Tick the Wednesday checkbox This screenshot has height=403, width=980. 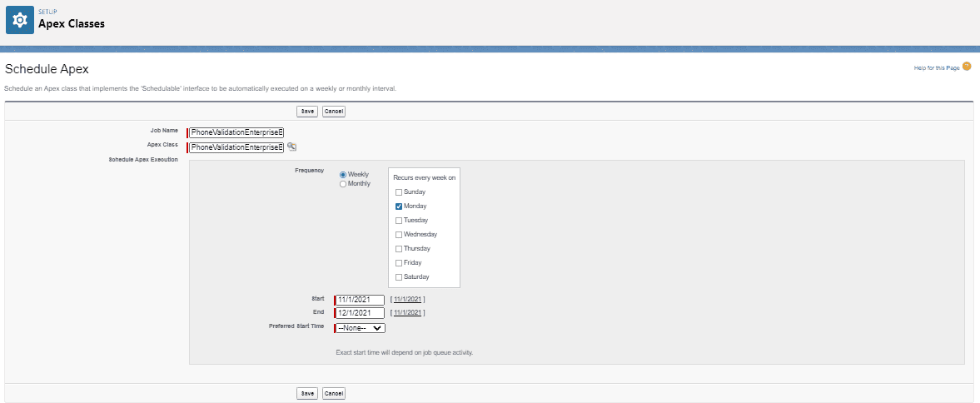click(x=399, y=235)
